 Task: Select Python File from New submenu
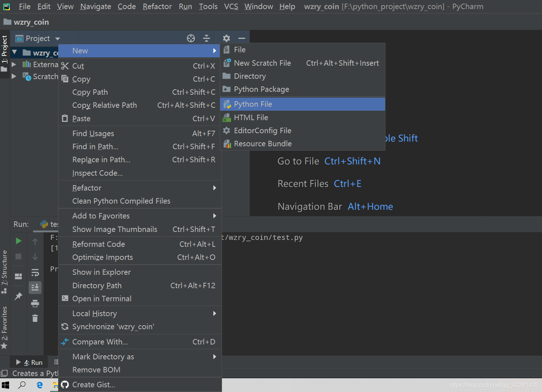click(x=302, y=104)
